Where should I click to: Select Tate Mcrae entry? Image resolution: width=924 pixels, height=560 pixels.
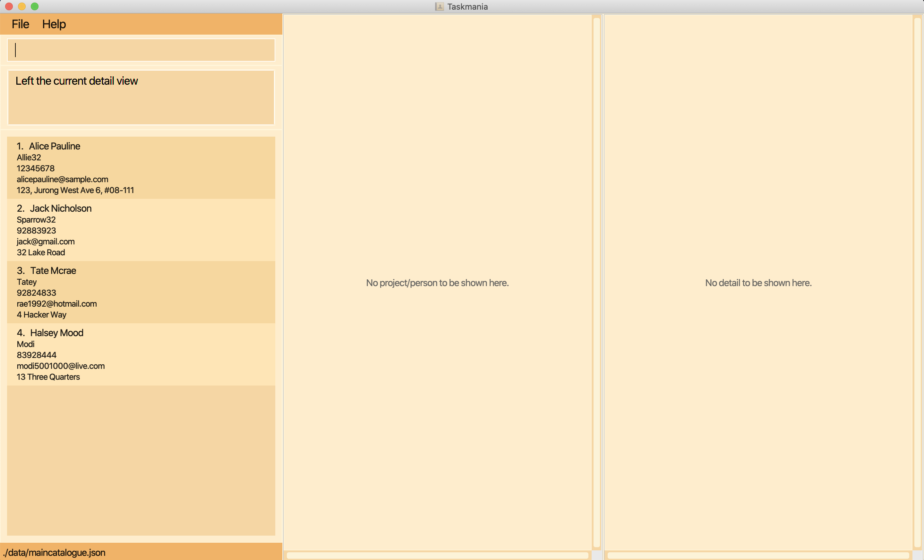point(141,292)
